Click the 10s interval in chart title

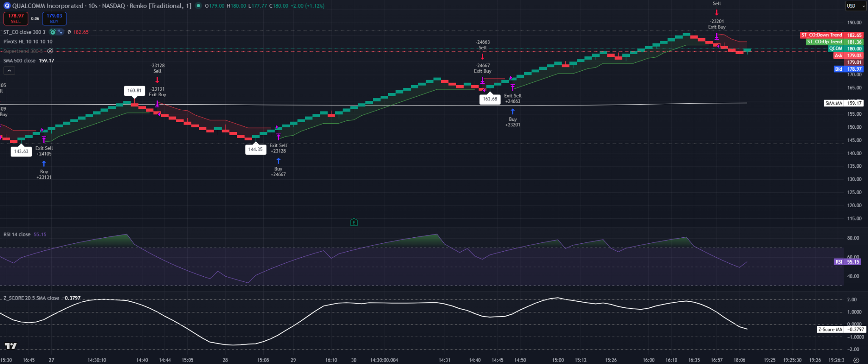[x=93, y=6]
